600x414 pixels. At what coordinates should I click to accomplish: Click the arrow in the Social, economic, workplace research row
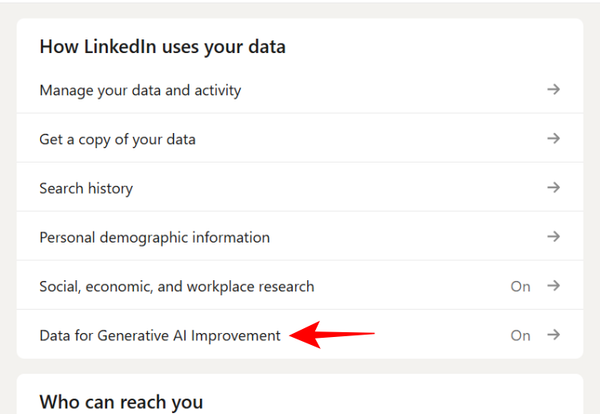[553, 286]
